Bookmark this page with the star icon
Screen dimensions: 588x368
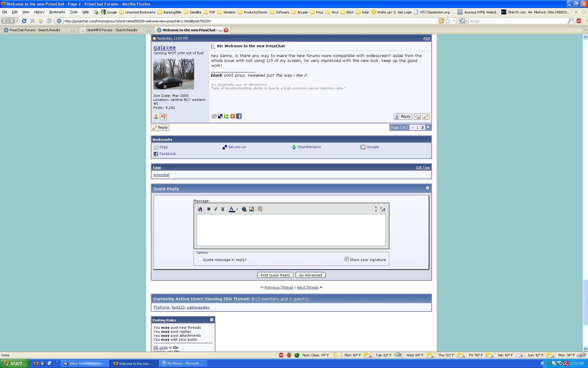(x=447, y=21)
